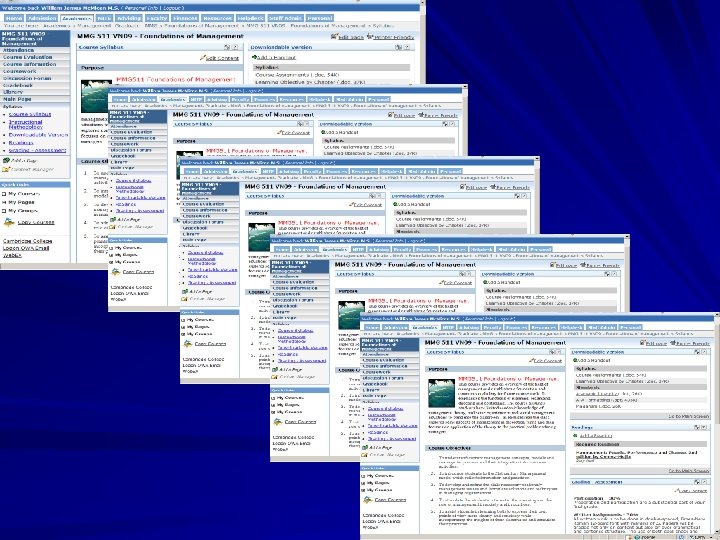Open the Home tab in the rearmost window
720x540 pixels.
tap(13, 18)
